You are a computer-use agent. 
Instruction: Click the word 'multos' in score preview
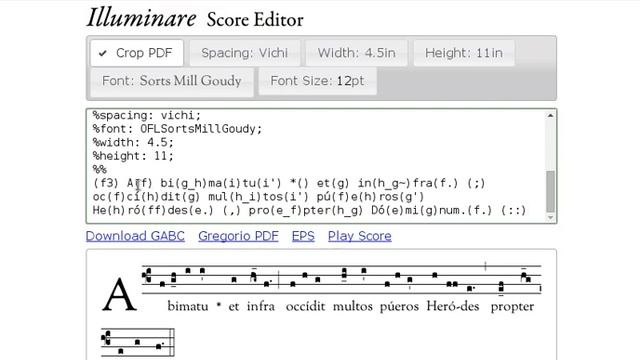[353, 306]
